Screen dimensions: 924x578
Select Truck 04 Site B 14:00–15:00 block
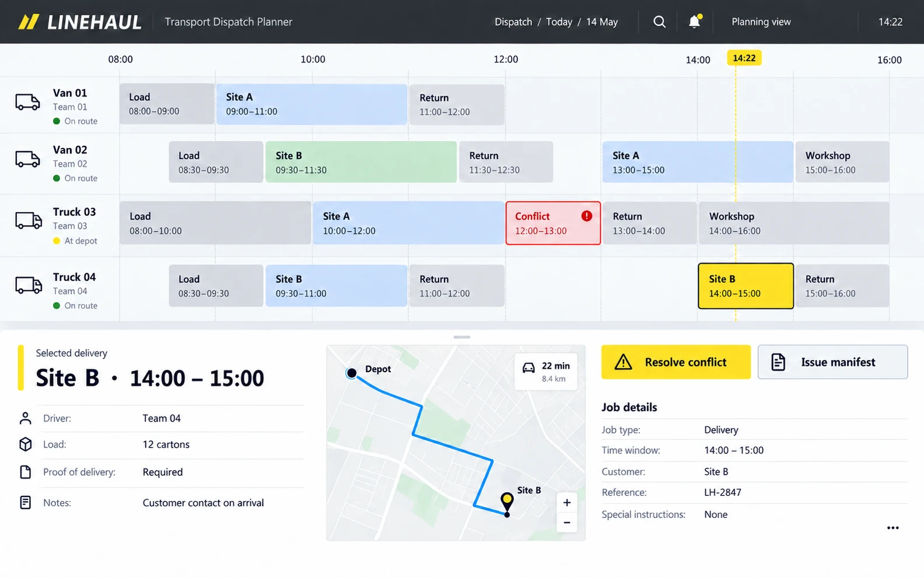coord(745,286)
